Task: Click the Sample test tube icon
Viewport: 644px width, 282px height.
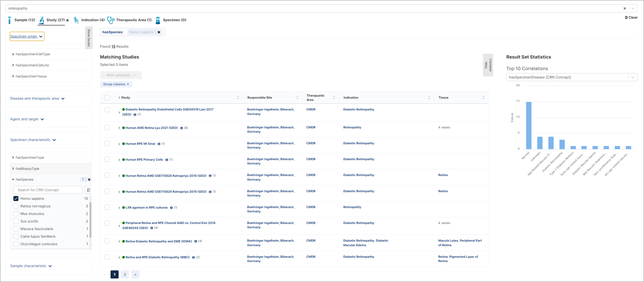Action: tap(10, 20)
